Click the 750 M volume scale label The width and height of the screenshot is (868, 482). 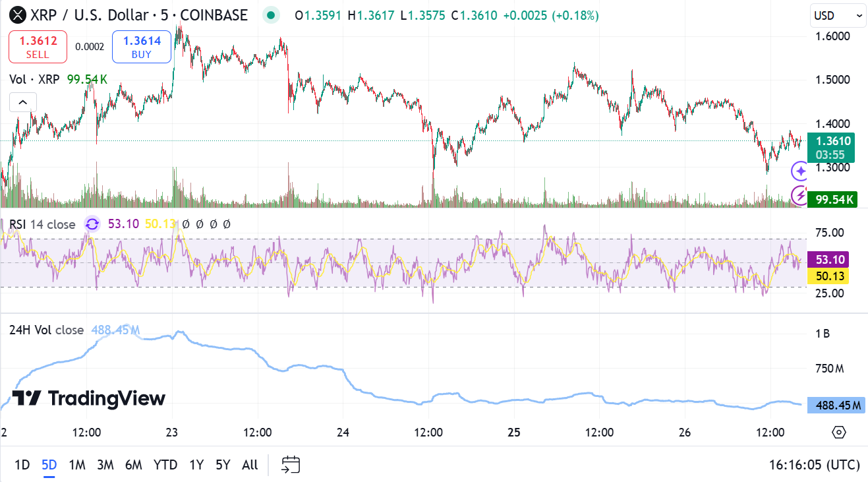coord(830,369)
